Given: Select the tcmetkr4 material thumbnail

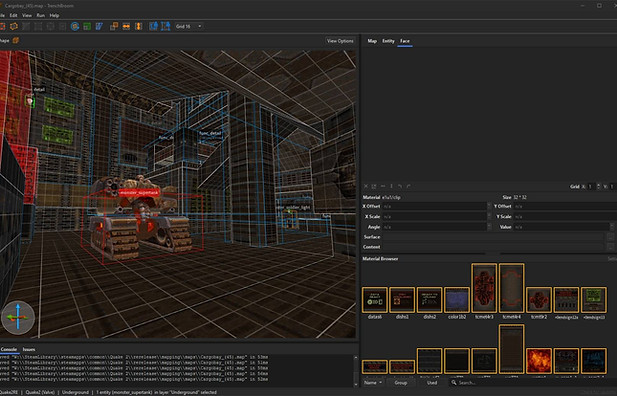Looking at the screenshot, I should tap(512, 288).
